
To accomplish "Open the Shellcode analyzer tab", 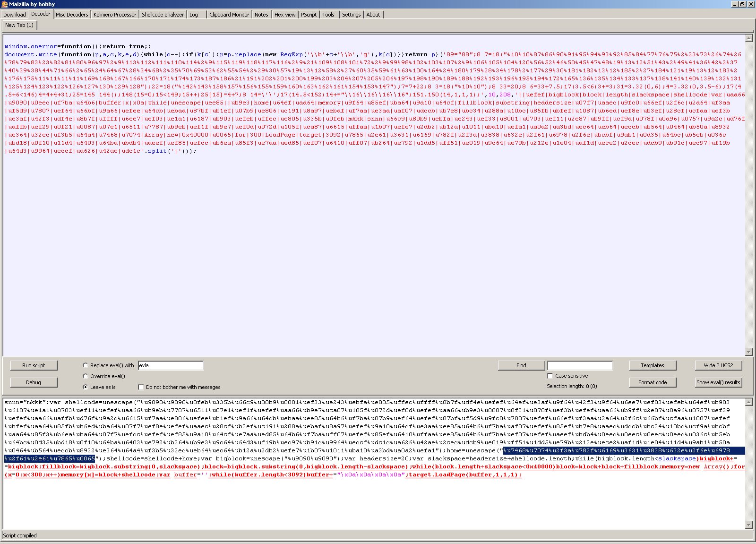I will (163, 15).
